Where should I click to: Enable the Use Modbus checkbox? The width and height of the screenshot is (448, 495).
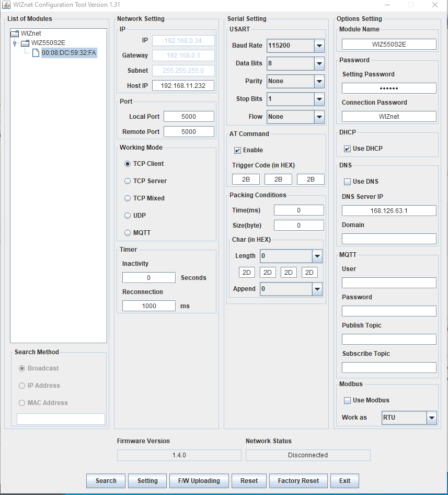[x=347, y=400]
